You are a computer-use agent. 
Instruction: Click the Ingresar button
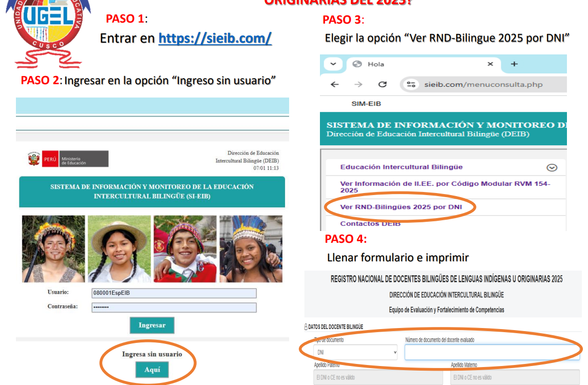tap(151, 325)
